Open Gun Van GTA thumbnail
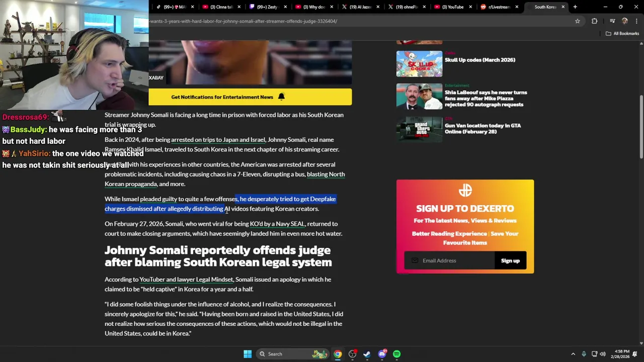The width and height of the screenshot is (644, 362). (x=419, y=130)
